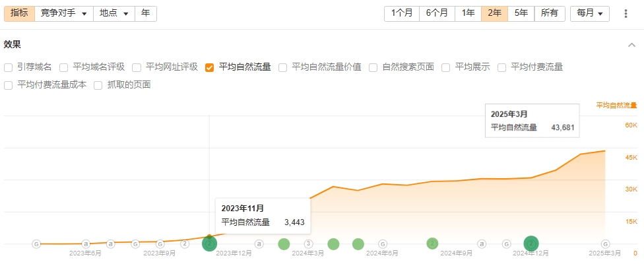Click the 2023年6月 x-axis label
Screen dimensions: 644x264
(85, 253)
